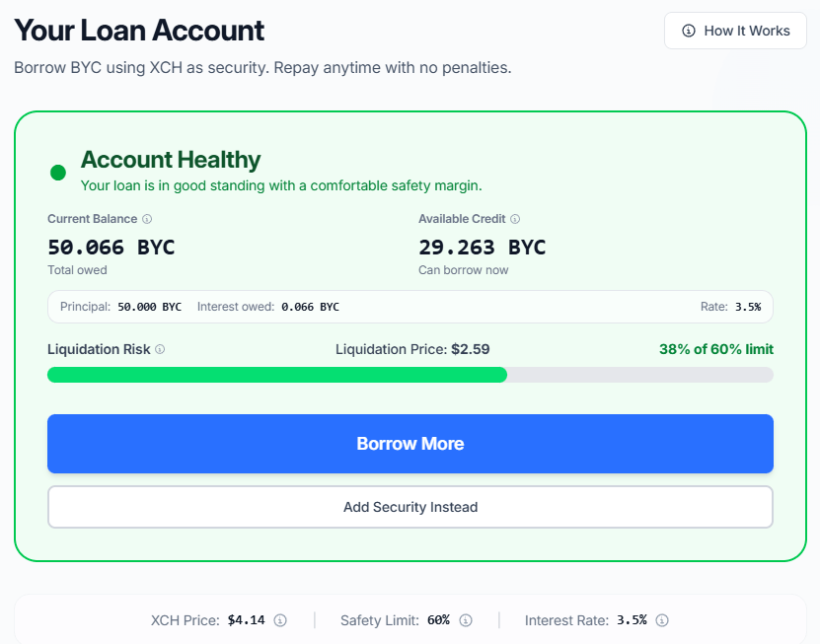This screenshot has height=644, width=820.
Task: Click the XCH Price $4.14 value
Action: point(246,620)
